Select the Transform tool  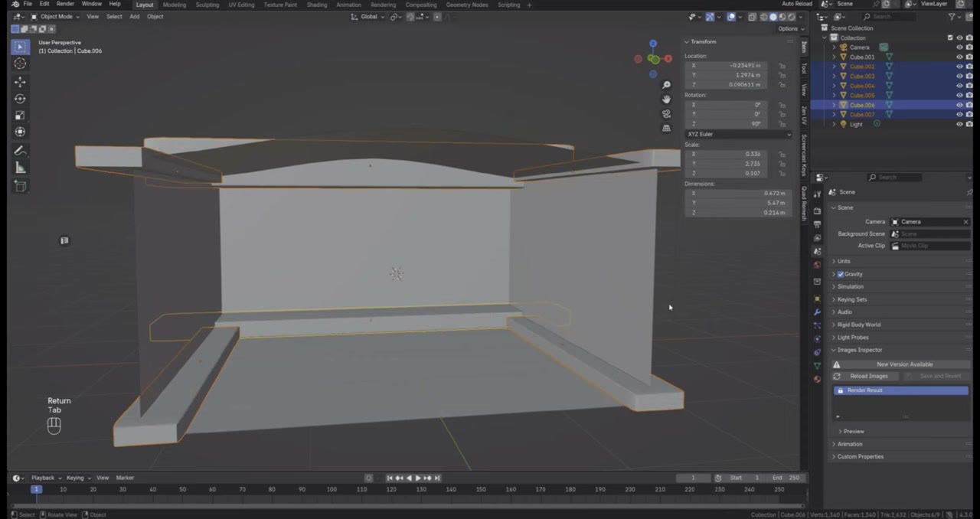click(20, 132)
